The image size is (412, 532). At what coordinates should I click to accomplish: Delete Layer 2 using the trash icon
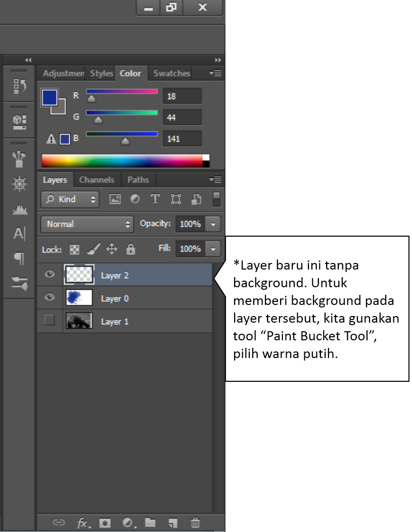pos(195,523)
